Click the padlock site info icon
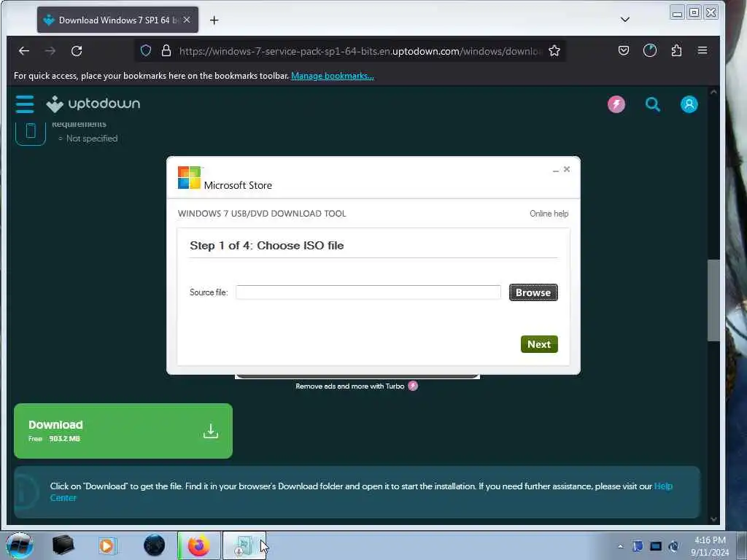This screenshot has width=747, height=560. tap(166, 50)
